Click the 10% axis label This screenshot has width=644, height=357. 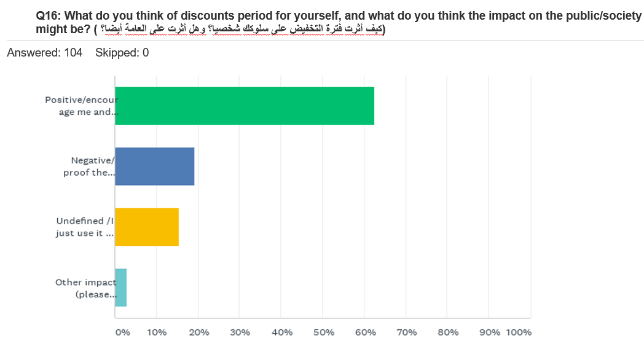pyautogui.click(x=157, y=332)
